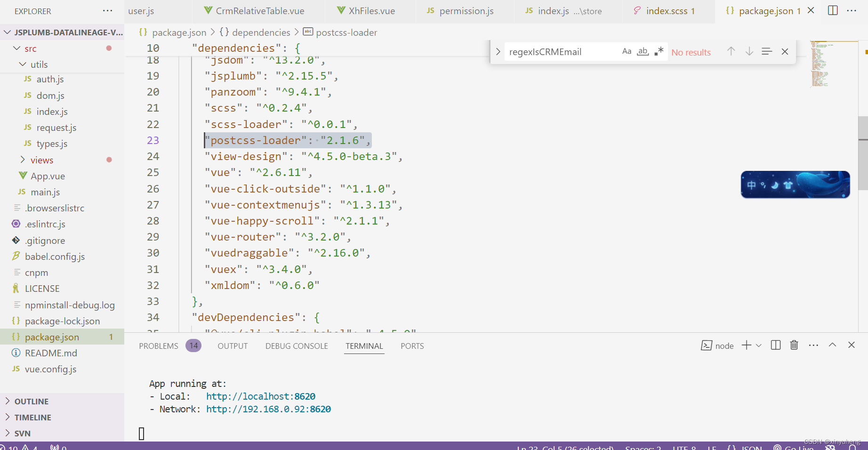The image size is (868, 450).
Task: Split the active terminal
Action: (775, 345)
